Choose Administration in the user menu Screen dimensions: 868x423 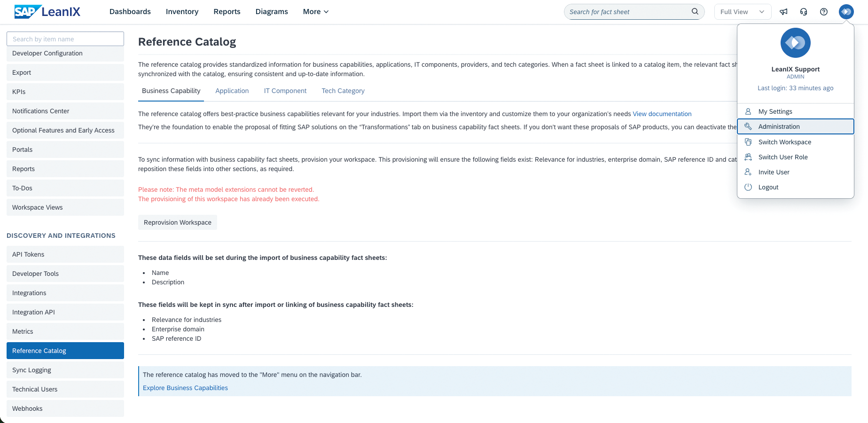(796, 126)
